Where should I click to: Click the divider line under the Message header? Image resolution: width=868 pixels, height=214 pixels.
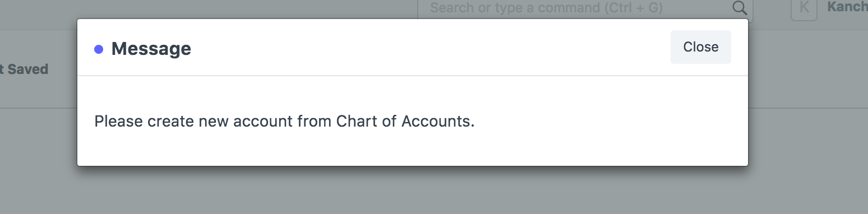click(413, 75)
